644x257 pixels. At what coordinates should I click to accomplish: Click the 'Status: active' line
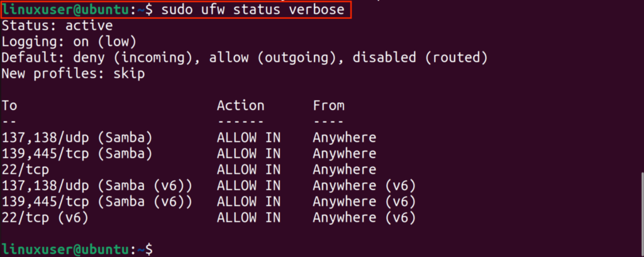click(x=57, y=26)
